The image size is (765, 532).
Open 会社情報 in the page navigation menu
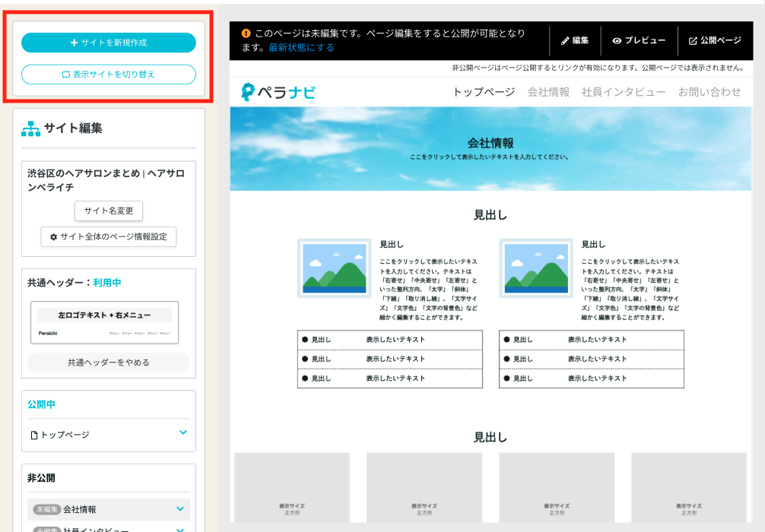tap(548, 92)
